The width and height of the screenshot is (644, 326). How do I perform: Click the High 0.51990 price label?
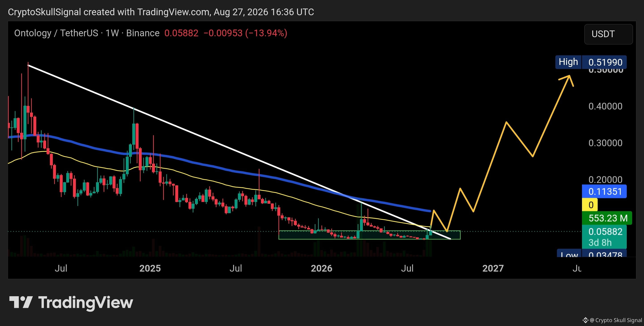591,62
